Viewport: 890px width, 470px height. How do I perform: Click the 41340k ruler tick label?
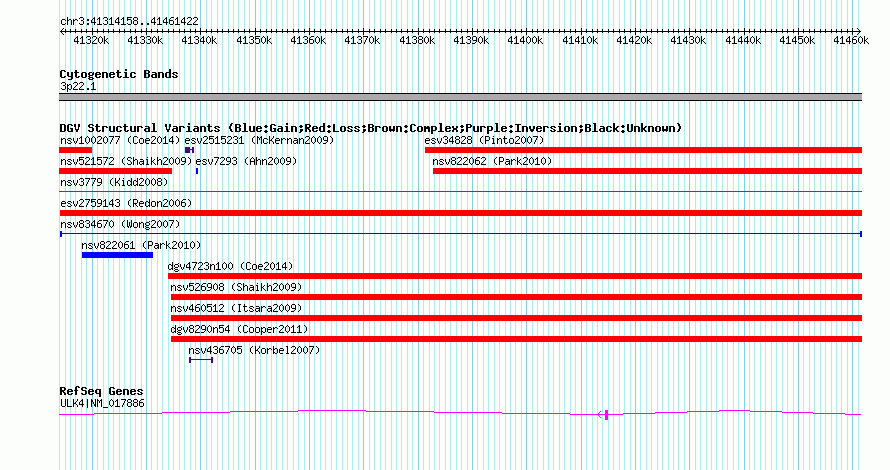(x=199, y=40)
